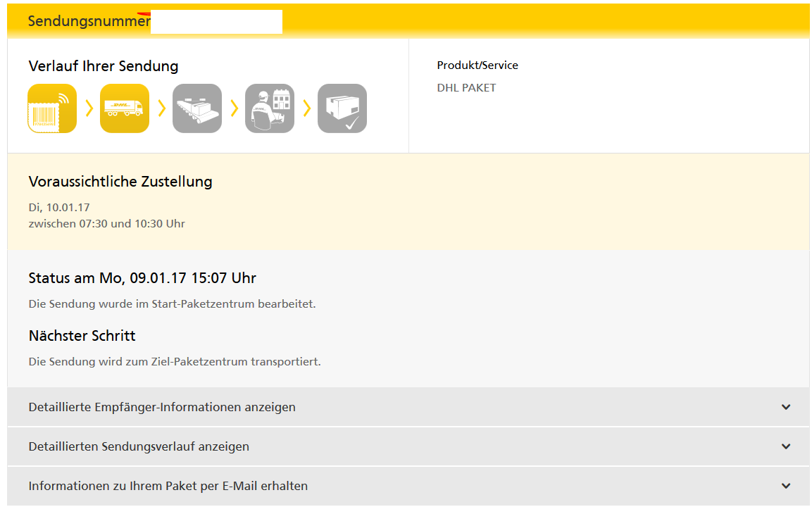Click the delivered package checkmark icon
The image size is (812, 514).
click(x=342, y=108)
